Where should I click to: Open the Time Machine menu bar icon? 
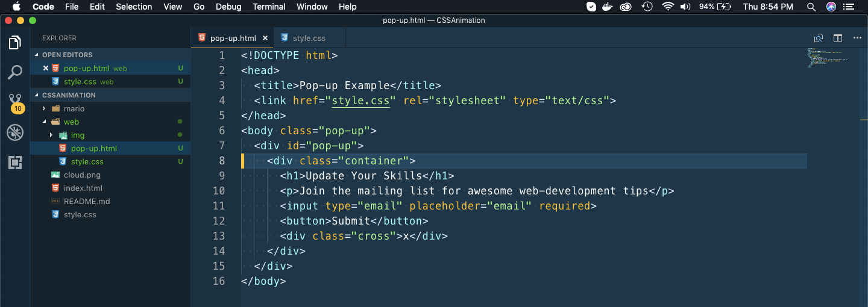pos(647,7)
